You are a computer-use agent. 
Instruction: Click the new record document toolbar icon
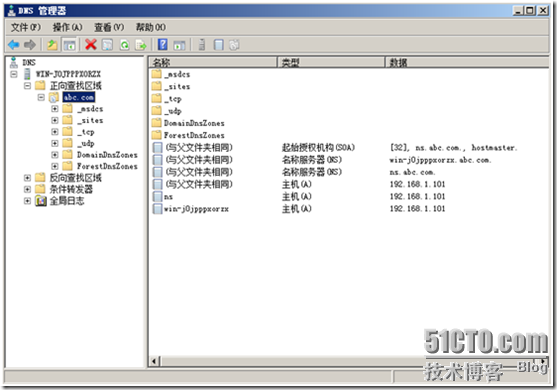click(x=218, y=45)
